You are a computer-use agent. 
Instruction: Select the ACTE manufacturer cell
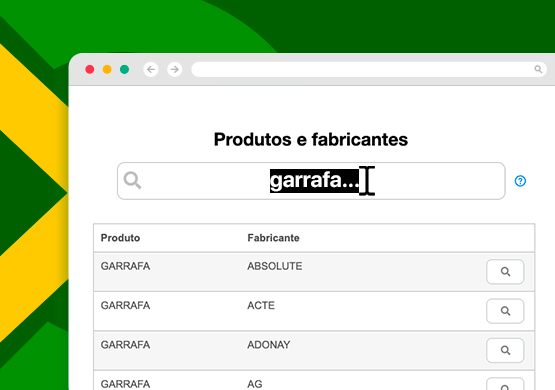point(261,305)
